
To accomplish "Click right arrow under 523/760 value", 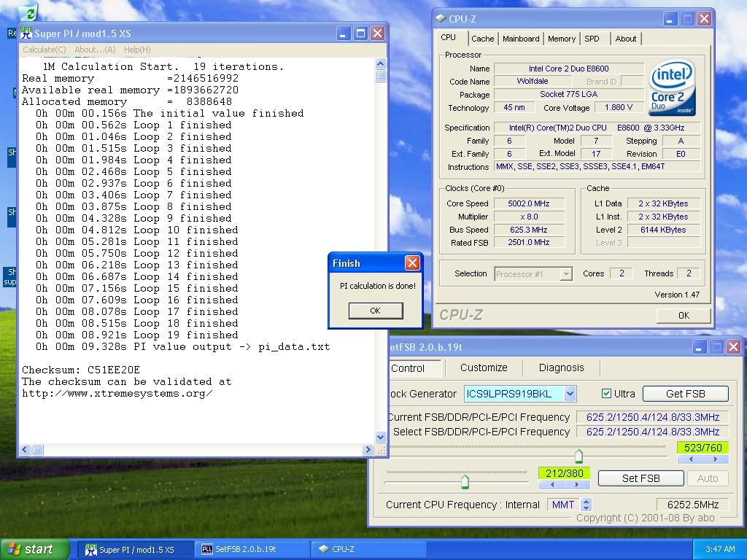I will click(715, 459).
